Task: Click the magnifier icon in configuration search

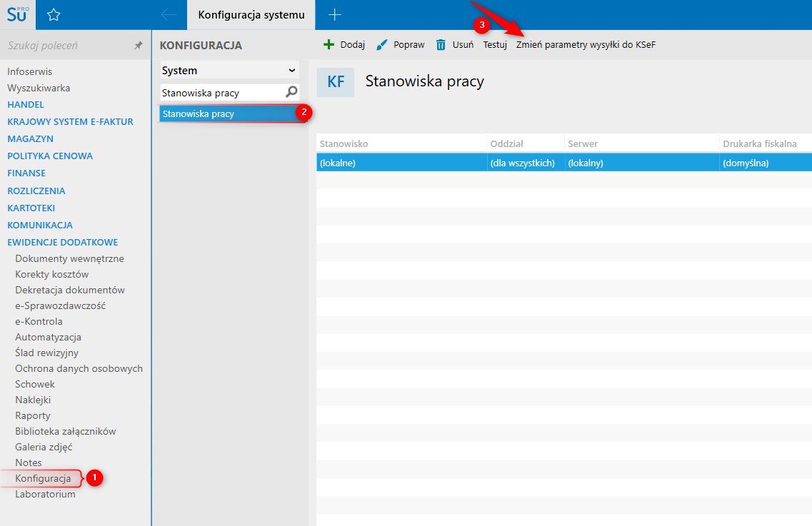Action: [x=291, y=92]
